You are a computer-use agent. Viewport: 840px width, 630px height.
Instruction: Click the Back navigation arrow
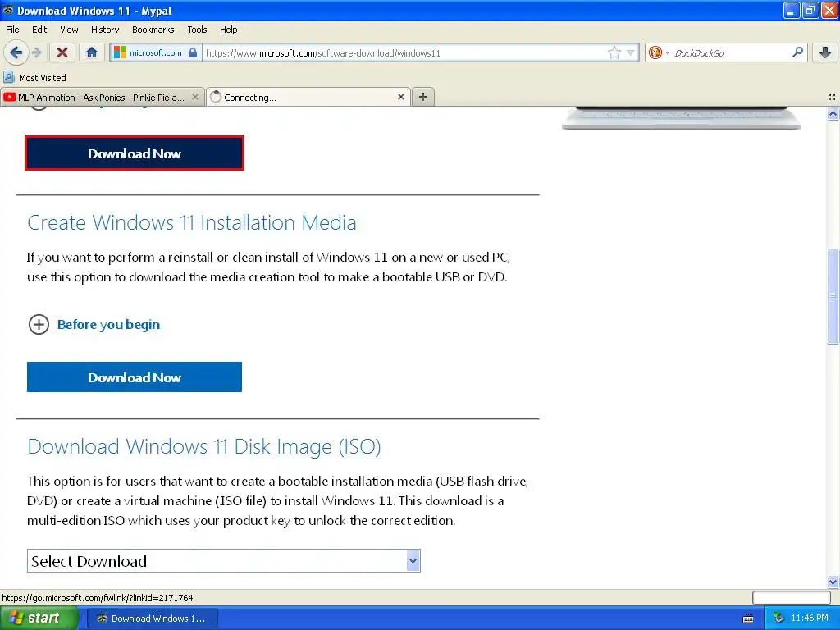(16, 52)
